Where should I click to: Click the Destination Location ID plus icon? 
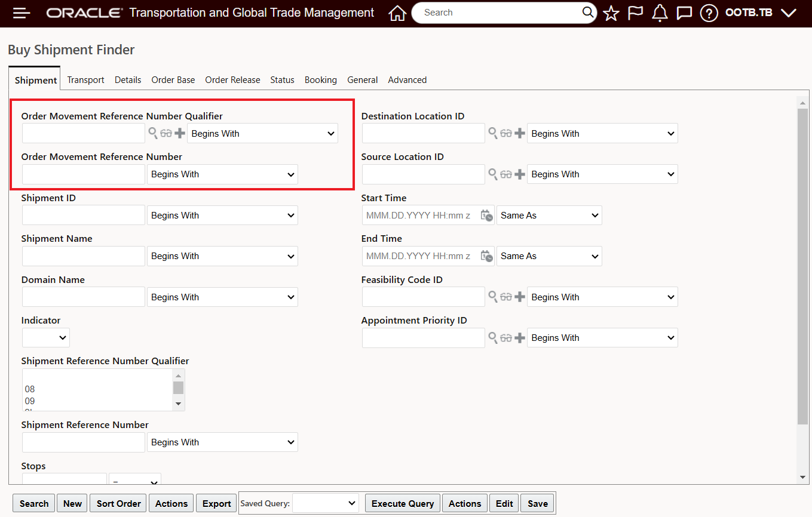(519, 134)
